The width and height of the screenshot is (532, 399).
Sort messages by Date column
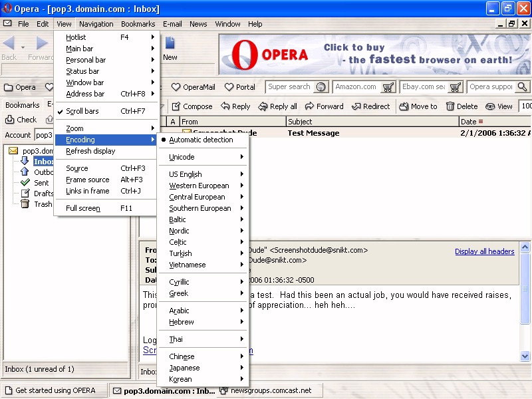click(495, 122)
